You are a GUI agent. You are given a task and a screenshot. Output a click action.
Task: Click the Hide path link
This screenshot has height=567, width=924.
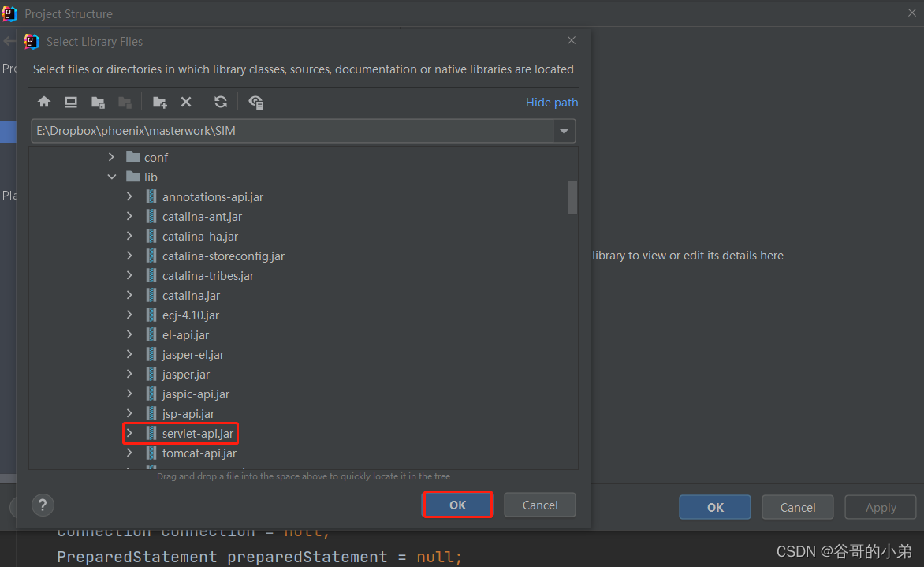[x=552, y=103]
